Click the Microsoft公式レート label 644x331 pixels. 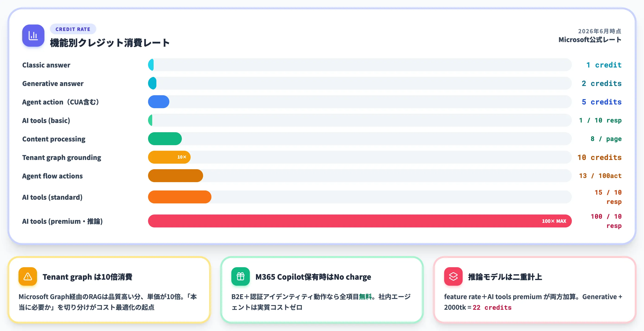pos(590,40)
